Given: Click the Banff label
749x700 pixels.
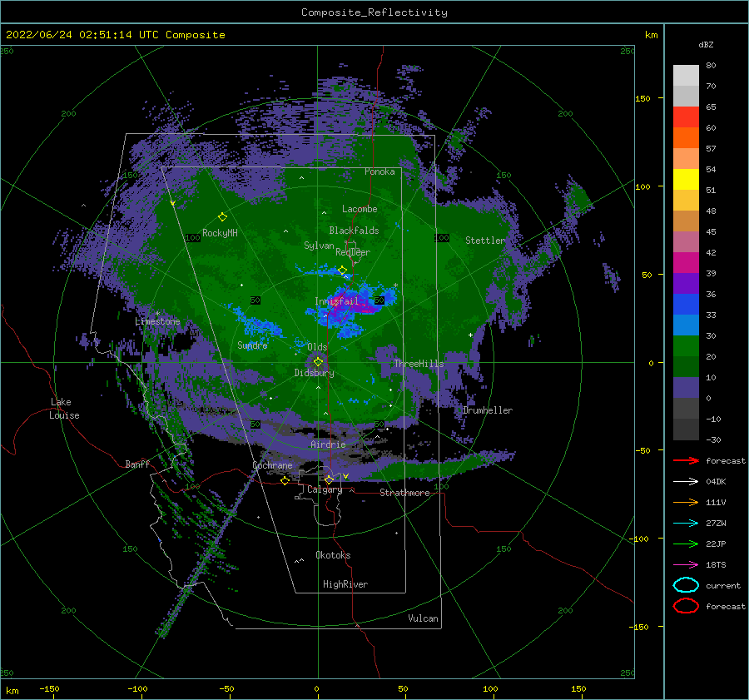Looking at the screenshot, I should (x=137, y=464).
